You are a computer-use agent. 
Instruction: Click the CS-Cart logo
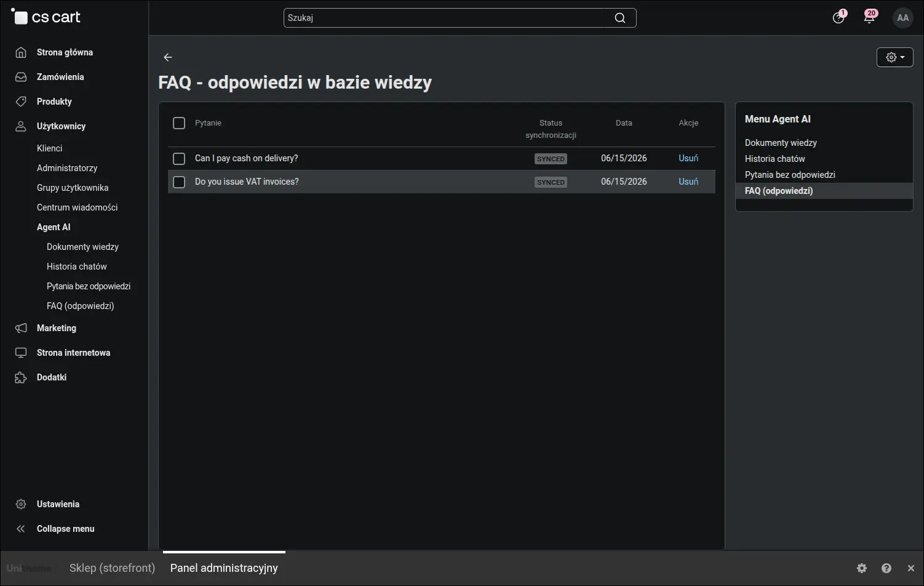(x=46, y=17)
